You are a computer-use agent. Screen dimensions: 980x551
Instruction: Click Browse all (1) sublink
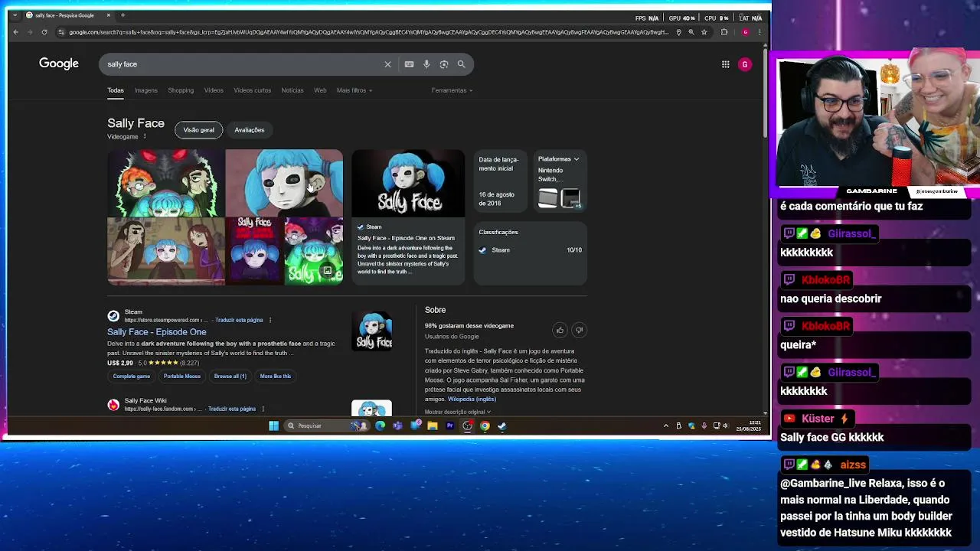point(230,377)
